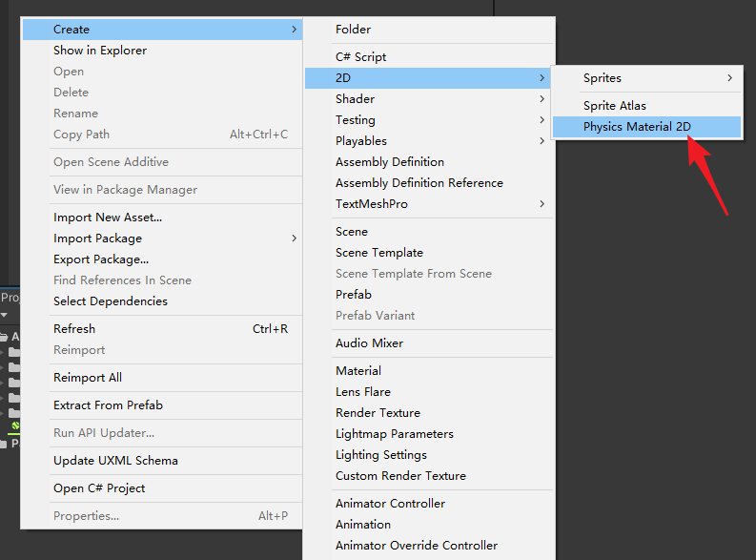756x560 pixels.
Task: Open the 2D submenu in the Create list
Action: [x=428, y=77]
